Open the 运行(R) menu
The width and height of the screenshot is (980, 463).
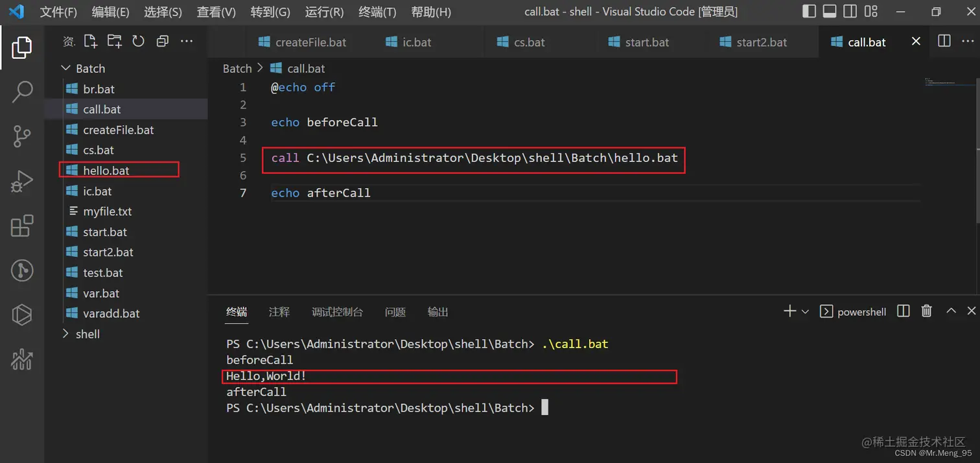(324, 12)
